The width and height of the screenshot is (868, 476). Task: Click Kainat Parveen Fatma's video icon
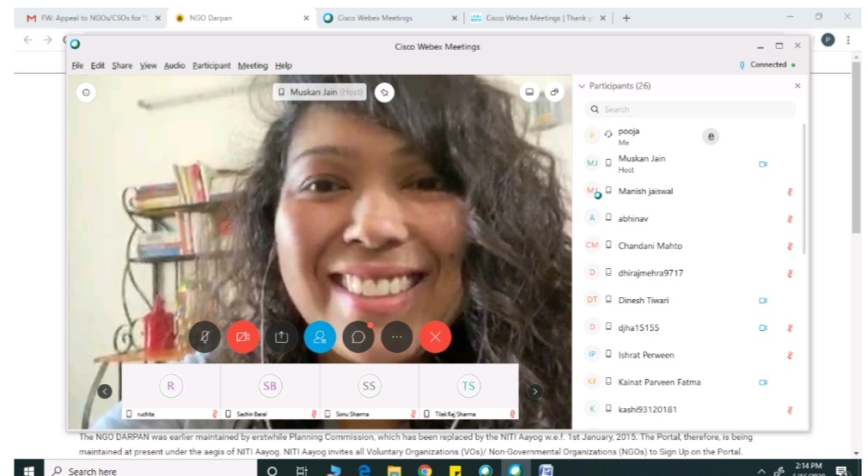click(763, 381)
